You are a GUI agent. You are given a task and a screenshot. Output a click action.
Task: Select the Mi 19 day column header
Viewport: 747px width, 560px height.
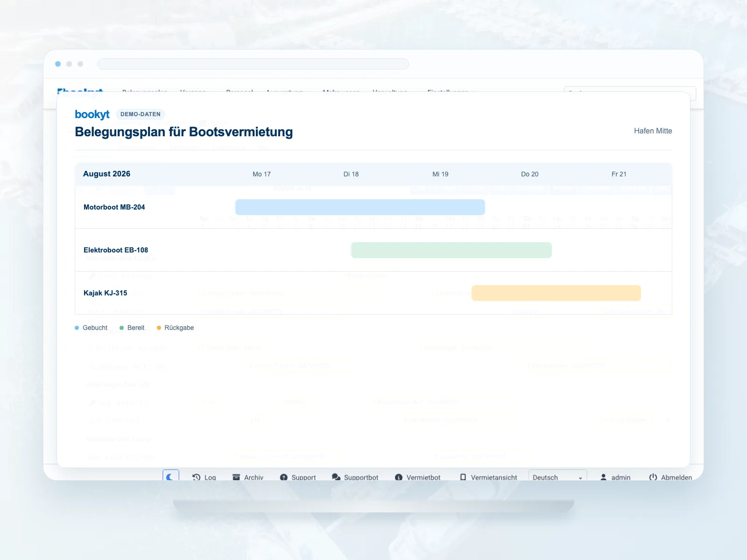click(440, 174)
